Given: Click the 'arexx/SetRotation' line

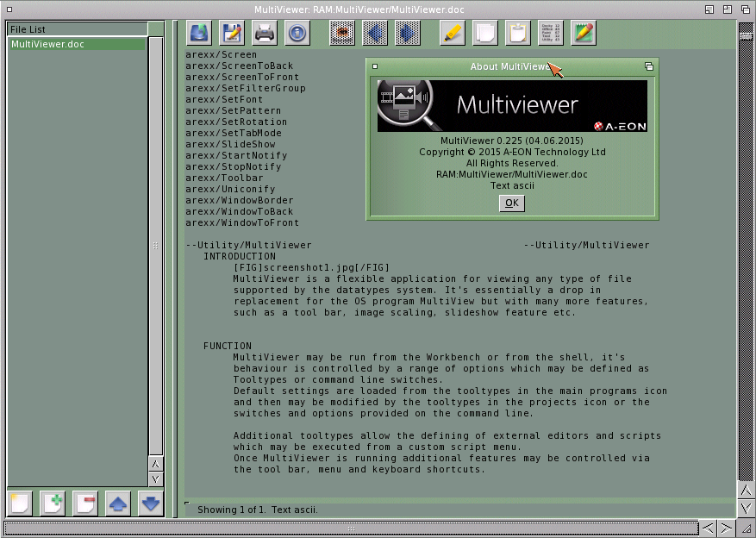Looking at the screenshot, I should point(236,122).
